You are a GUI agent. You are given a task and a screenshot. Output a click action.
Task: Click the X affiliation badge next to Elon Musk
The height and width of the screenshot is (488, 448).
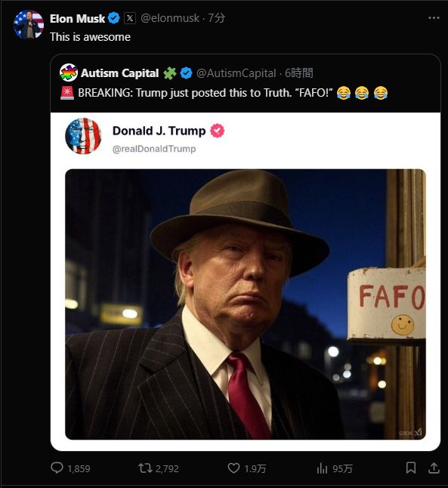click(130, 18)
